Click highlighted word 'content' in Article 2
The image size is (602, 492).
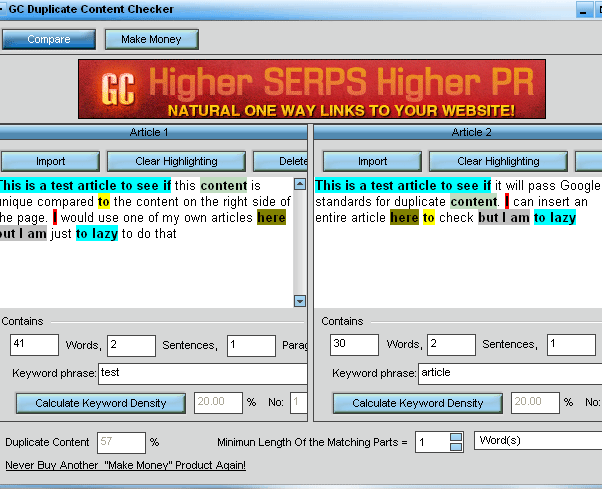pos(474,202)
